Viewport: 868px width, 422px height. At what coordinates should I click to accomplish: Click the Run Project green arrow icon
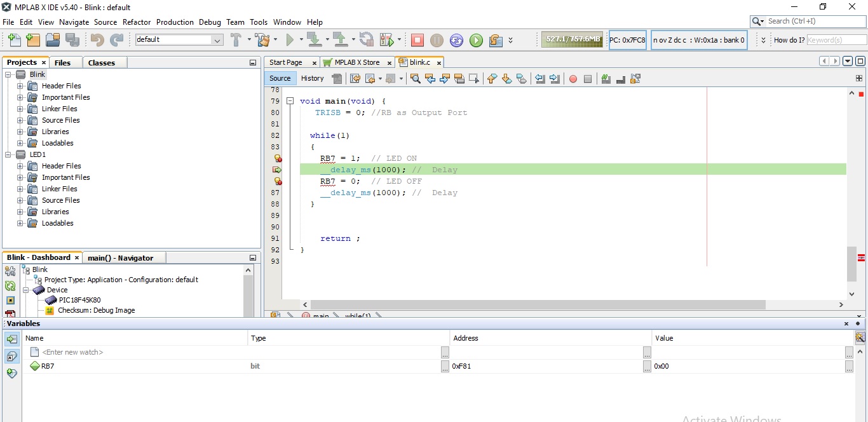click(x=290, y=40)
